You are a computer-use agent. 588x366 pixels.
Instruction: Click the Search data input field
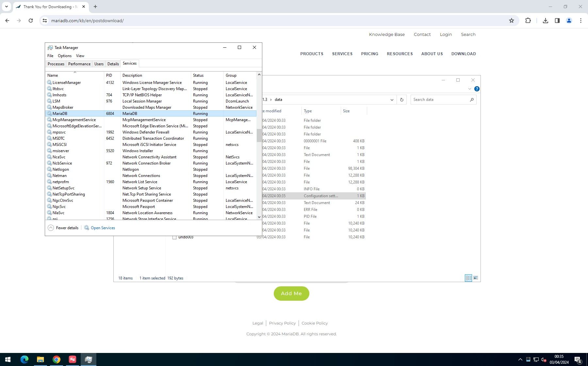click(x=440, y=100)
